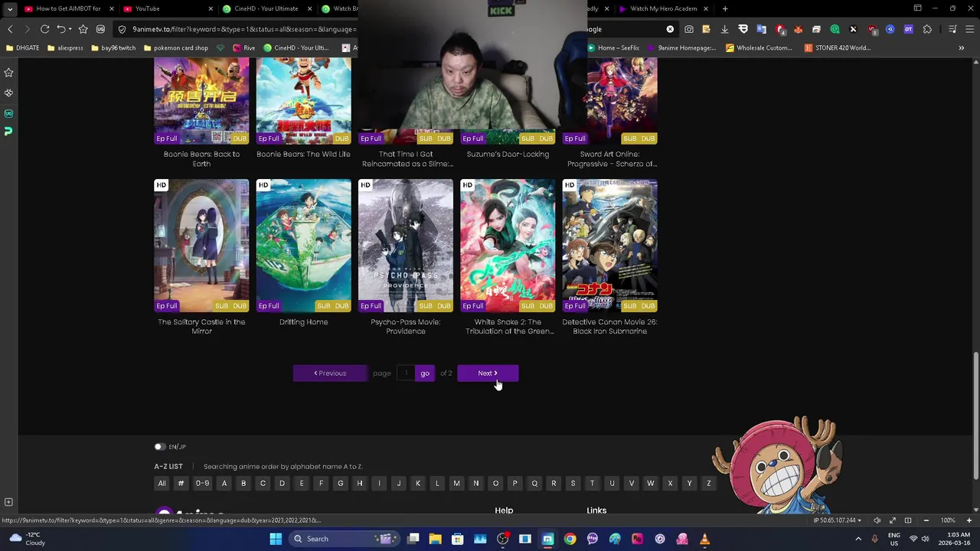Open VLC media player from the taskbar

click(x=704, y=539)
